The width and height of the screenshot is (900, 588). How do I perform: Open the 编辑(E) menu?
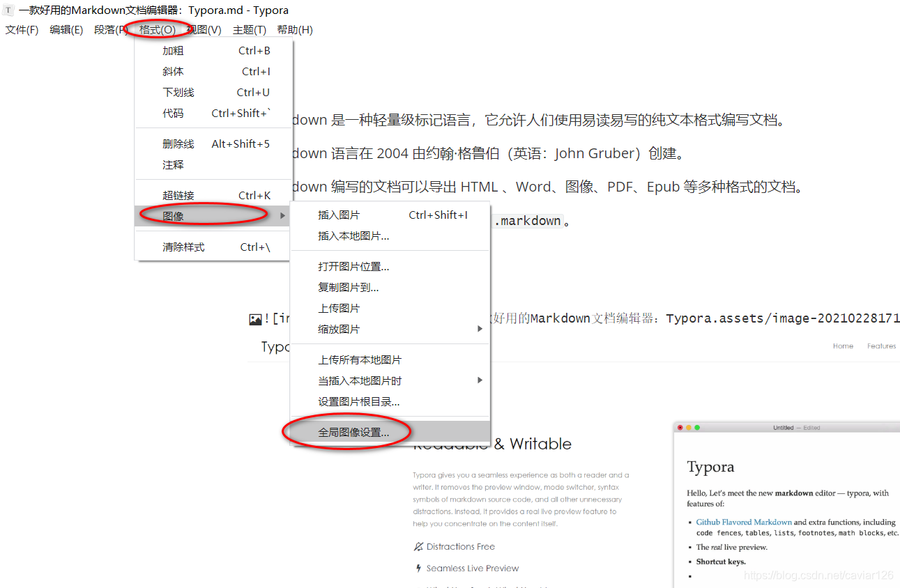[x=66, y=30]
